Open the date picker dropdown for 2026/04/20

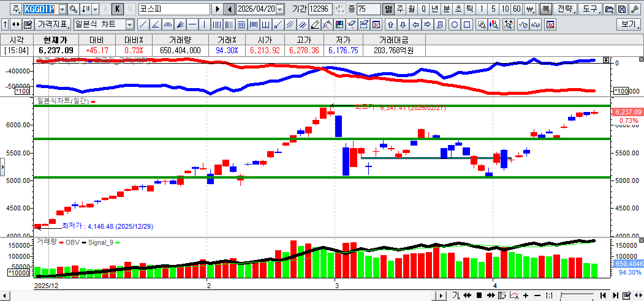click(280, 9)
